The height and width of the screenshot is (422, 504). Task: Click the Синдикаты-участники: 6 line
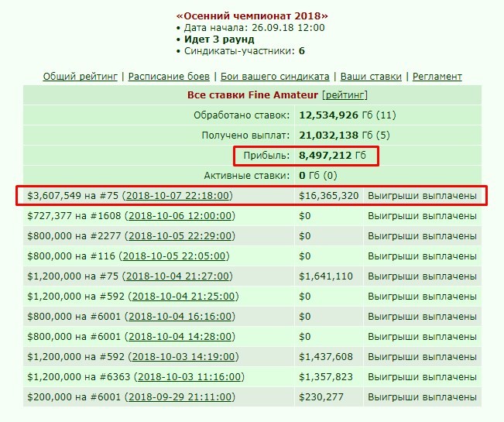tap(245, 51)
